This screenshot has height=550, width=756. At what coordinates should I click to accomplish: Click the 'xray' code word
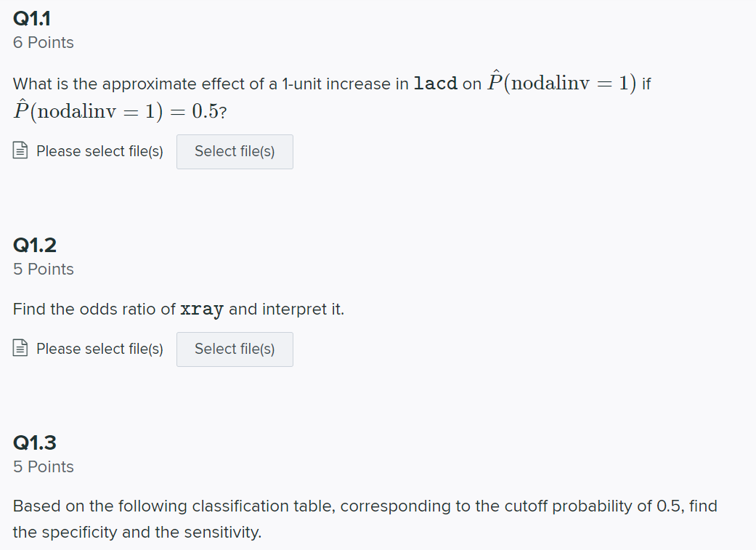(x=202, y=310)
